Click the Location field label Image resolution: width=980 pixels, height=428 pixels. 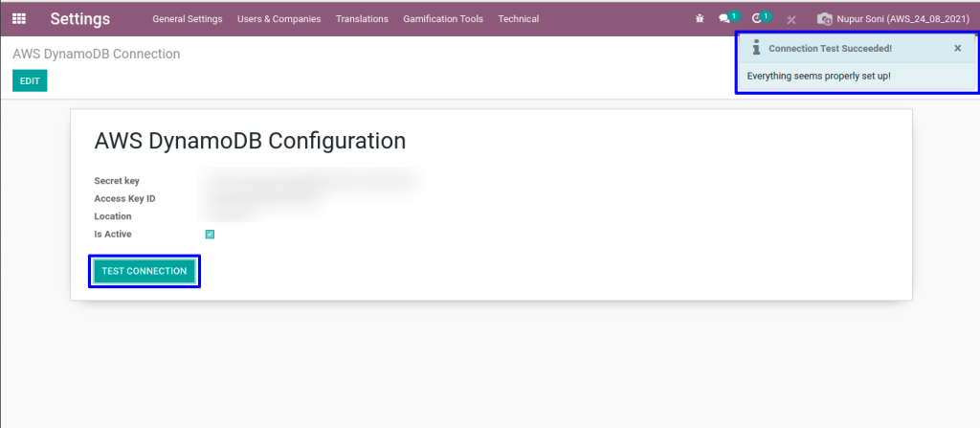tap(113, 215)
